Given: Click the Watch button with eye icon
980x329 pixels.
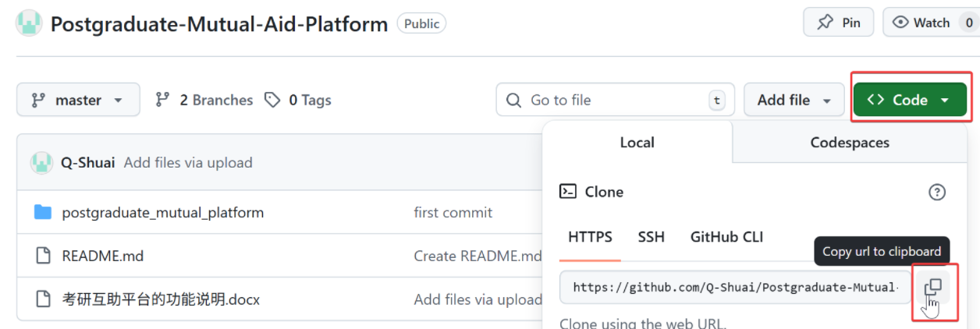Looking at the screenshot, I should pyautogui.click(x=931, y=23).
